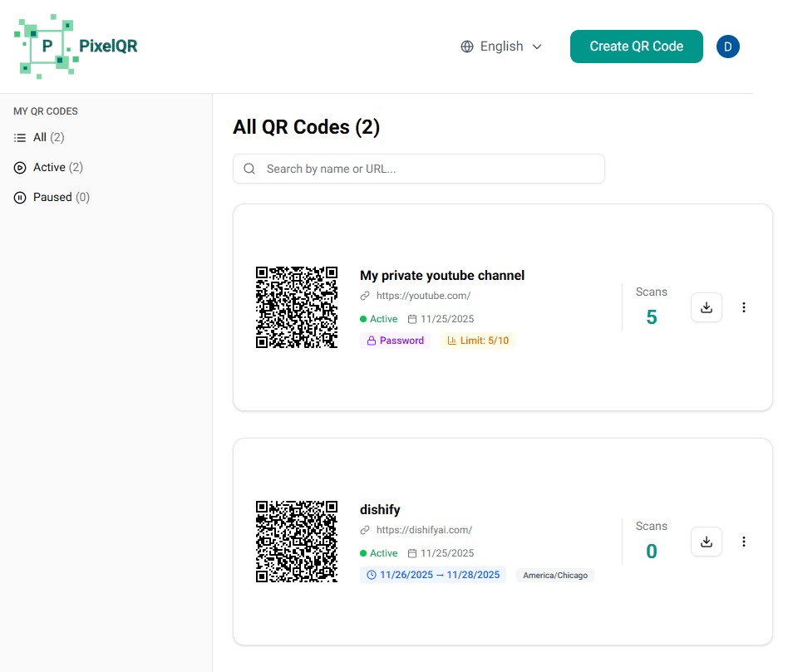Open the three-dot menu for My private youtube channel
Screen dimensions: 793x672
point(743,307)
